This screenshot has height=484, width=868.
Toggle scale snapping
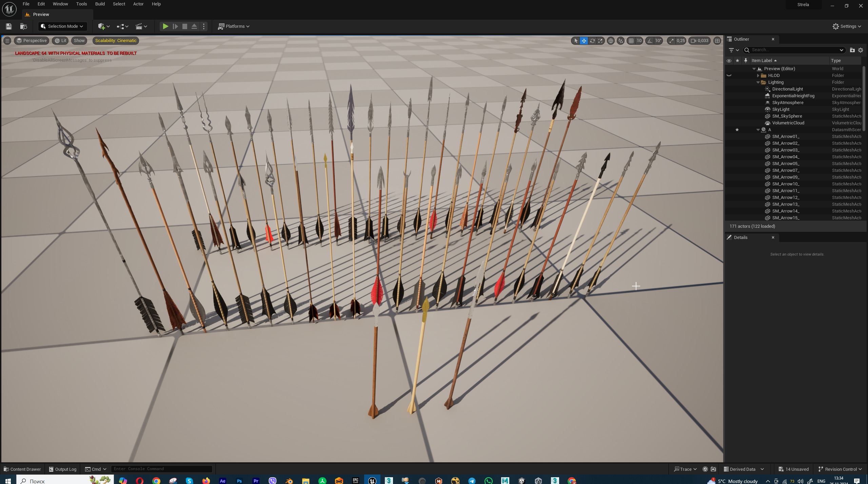point(671,41)
